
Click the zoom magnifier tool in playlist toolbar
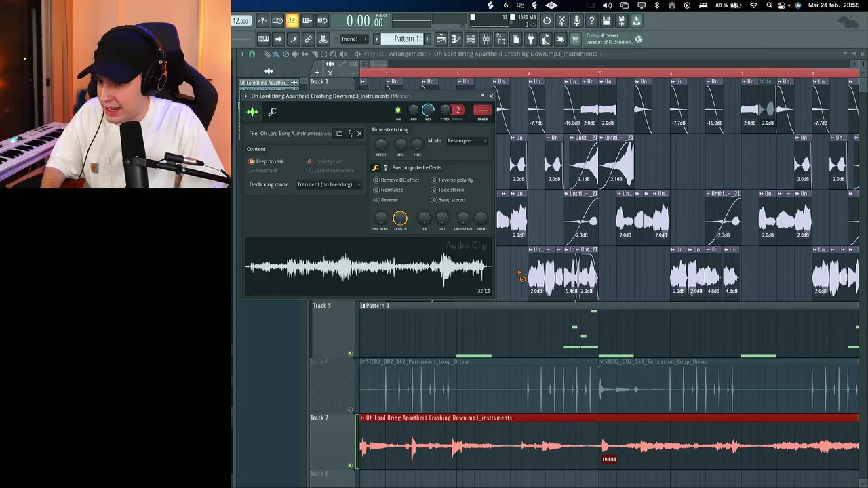pos(332,54)
